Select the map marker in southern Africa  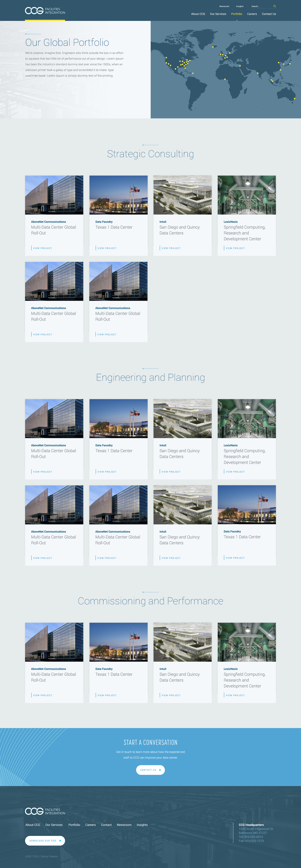(x=225, y=79)
